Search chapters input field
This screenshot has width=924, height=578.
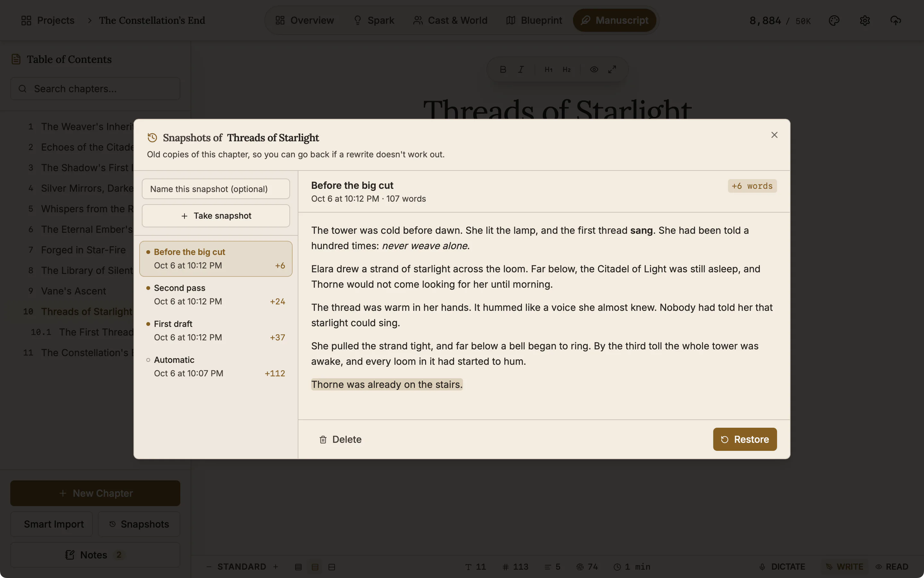(95, 89)
